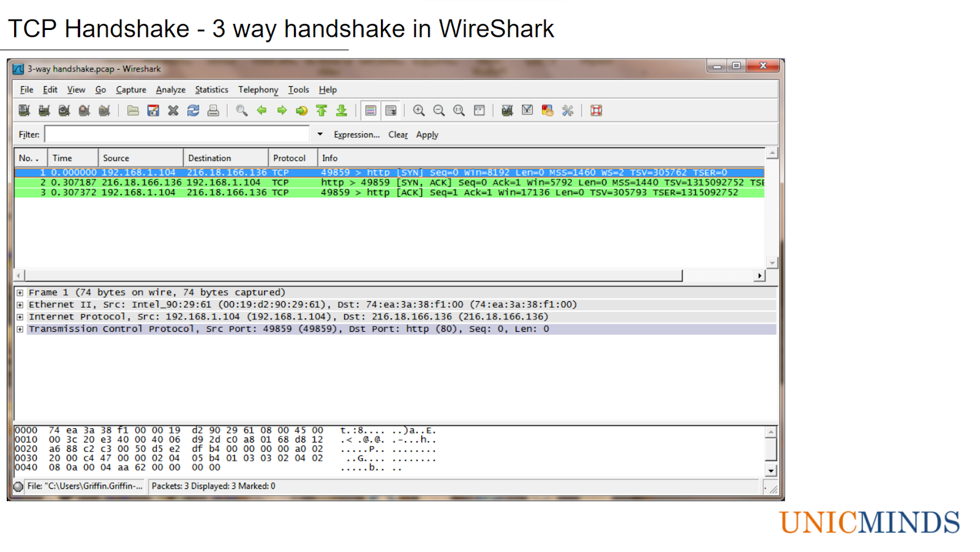Click the Packets: 3 Displayed status text

point(213,487)
